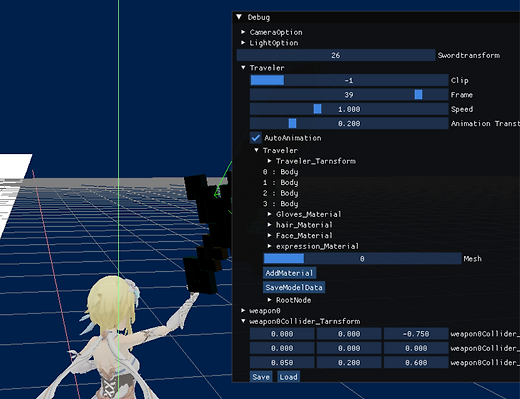Expand hair_Material node
Viewport: 520px width, 399px height.
click(269, 225)
